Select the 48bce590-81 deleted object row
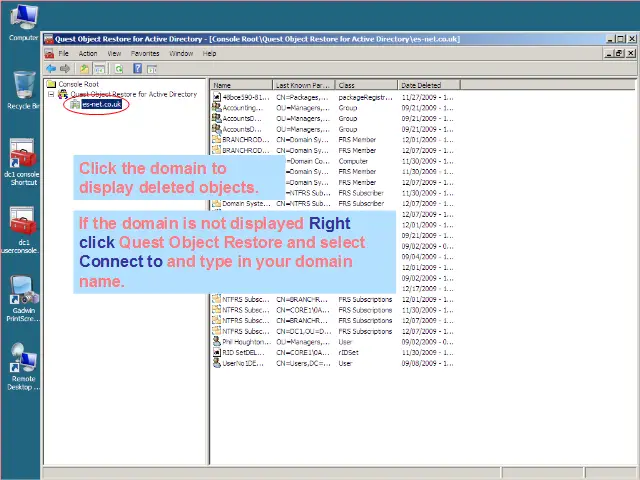 pyautogui.click(x=333, y=97)
